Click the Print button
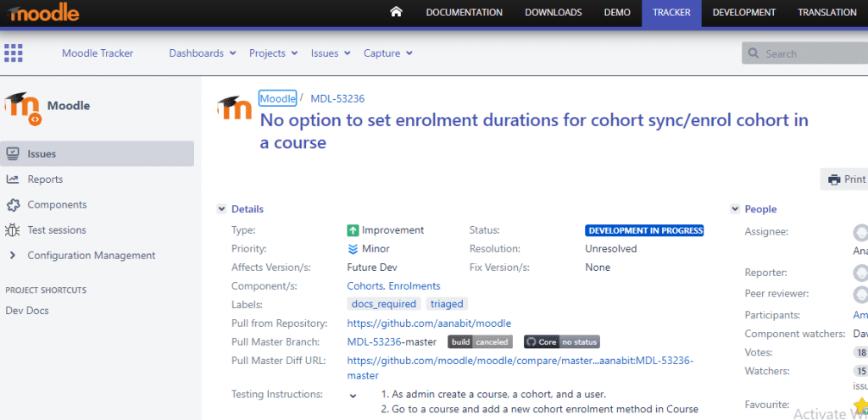This screenshot has height=420, width=868. 845,180
